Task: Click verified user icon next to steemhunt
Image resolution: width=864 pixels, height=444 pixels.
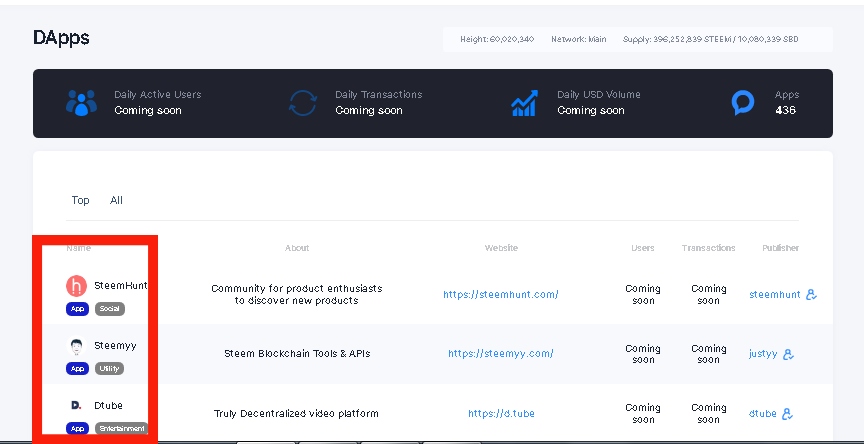Action: (x=811, y=295)
